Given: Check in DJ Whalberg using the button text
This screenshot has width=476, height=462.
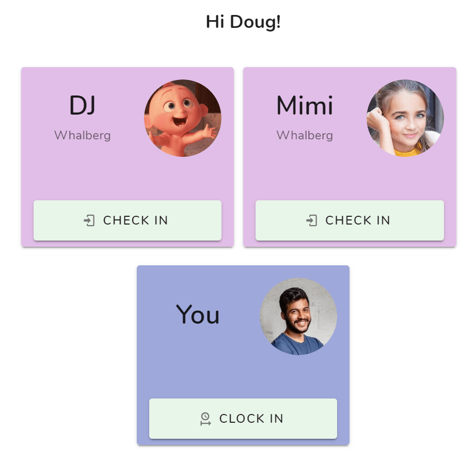Looking at the screenshot, I should 135,220.
